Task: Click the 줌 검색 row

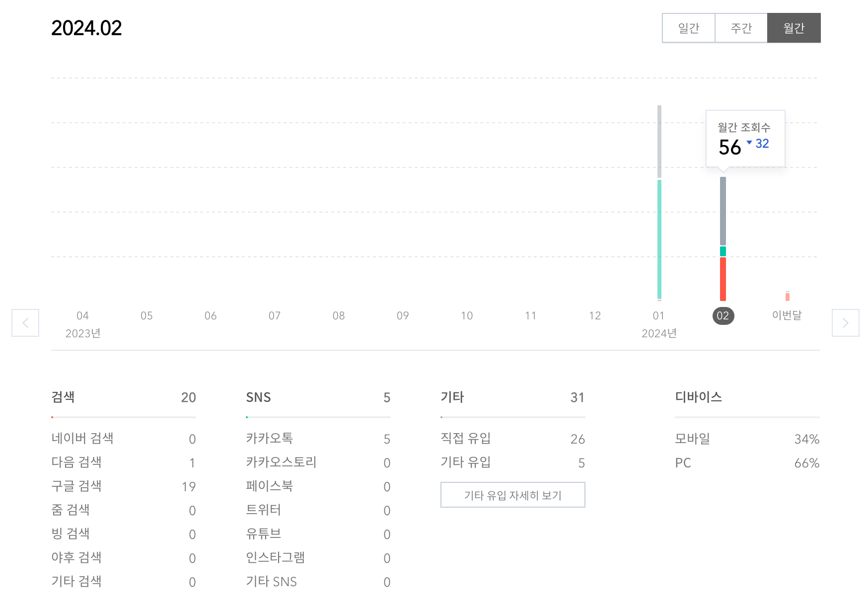Action: click(124, 510)
